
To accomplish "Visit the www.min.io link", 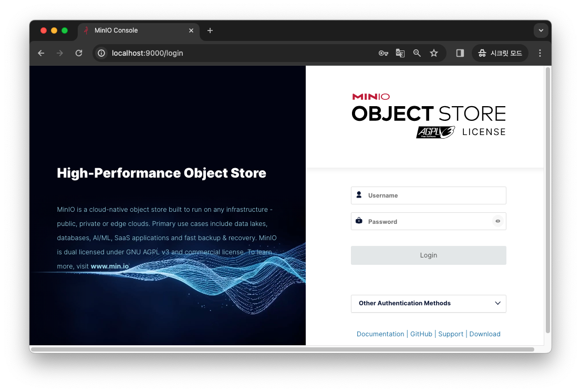I will 110,266.
